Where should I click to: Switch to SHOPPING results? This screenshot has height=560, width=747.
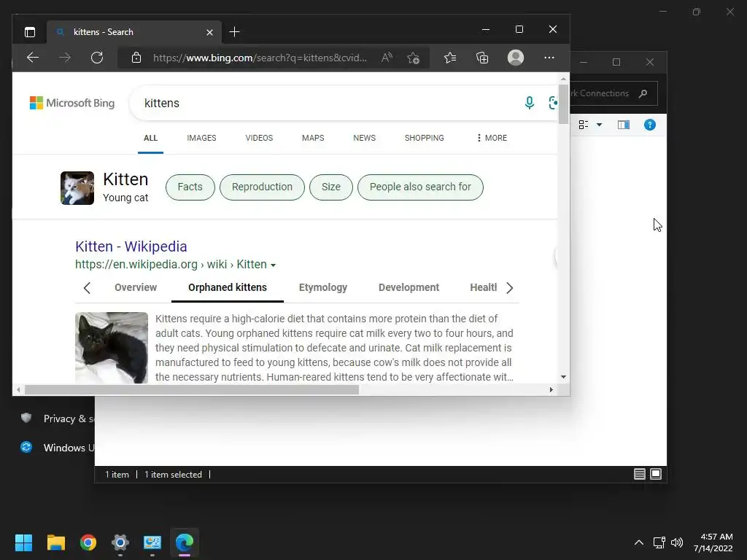coord(425,138)
